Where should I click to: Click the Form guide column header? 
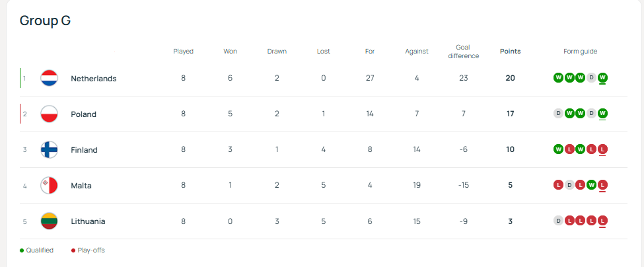tap(580, 52)
